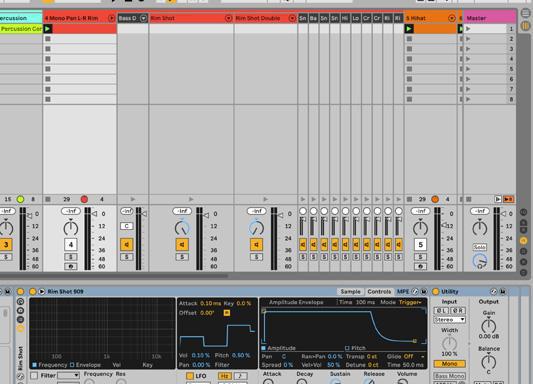Click the Utility Bass Mono button
This screenshot has height=384, width=533.
click(x=449, y=376)
